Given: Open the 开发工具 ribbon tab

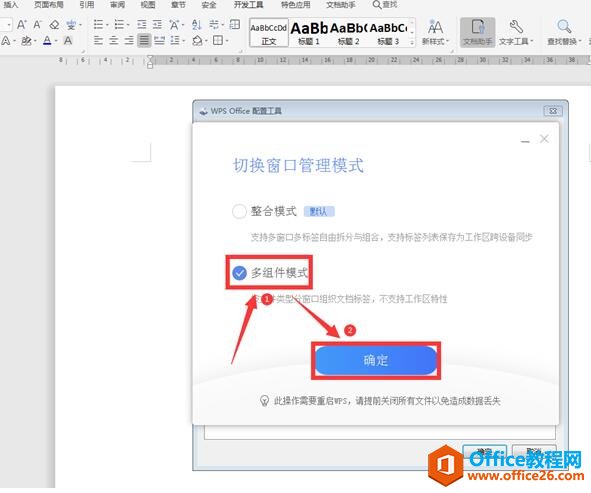Looking at the screenshot, I should pyautogui.click(x=248, y=5).
